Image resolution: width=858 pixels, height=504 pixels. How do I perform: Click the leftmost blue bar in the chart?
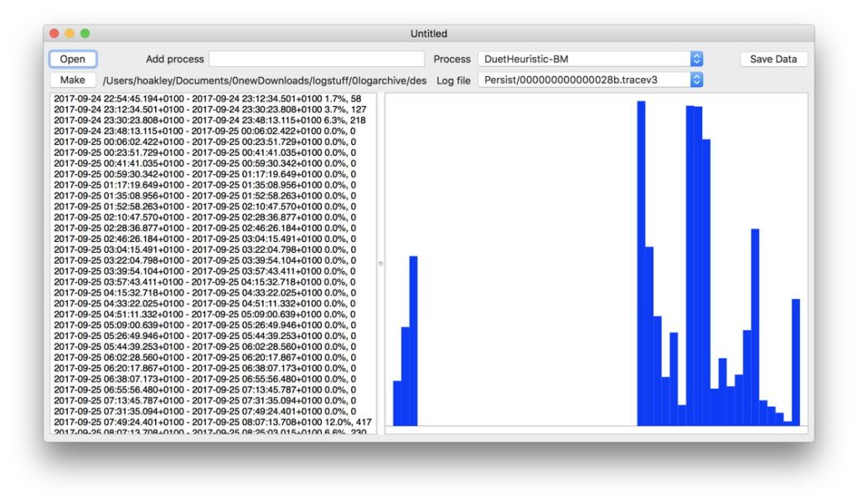[x=397, y=403]
